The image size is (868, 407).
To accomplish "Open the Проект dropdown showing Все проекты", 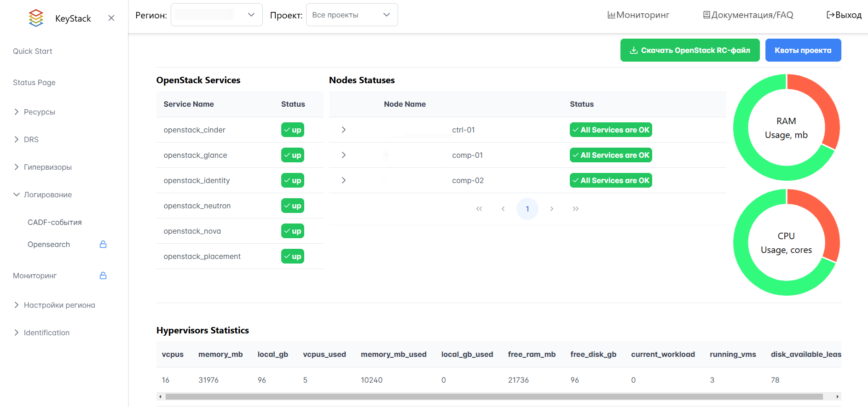I will pos(352,15).
